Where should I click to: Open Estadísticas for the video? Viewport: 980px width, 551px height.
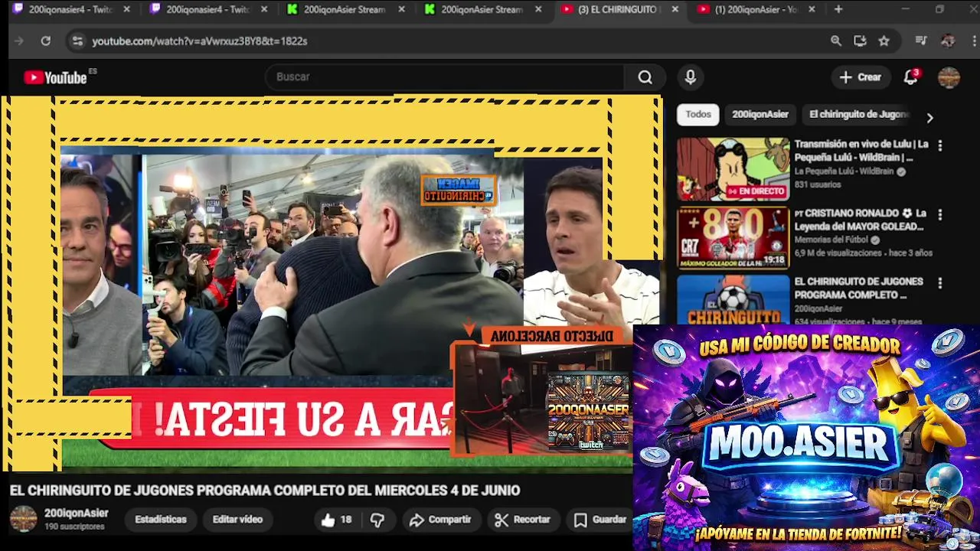(x=161, y=520)
